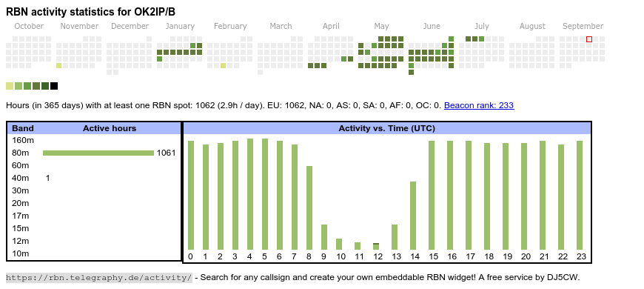Image resolution: width=644 pixels, height=289 pixels.
Task: Click the 160m band row label
Action: tap(23, 140)
